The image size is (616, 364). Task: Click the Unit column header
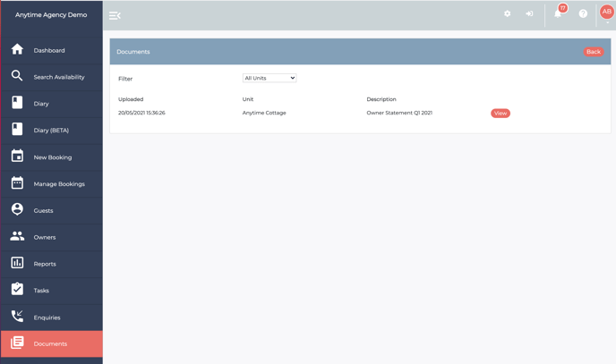(248, 99)
